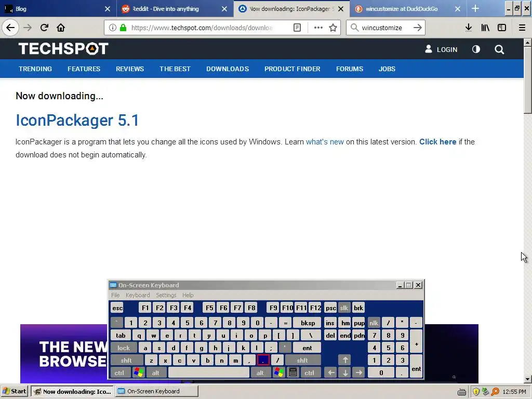Submit the wincustomize search arrow

tap(418, 28)
